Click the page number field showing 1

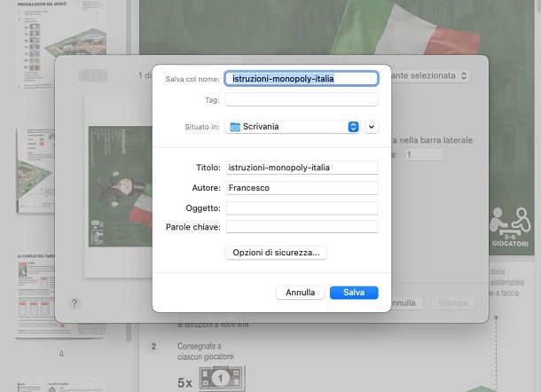[424, 154]
